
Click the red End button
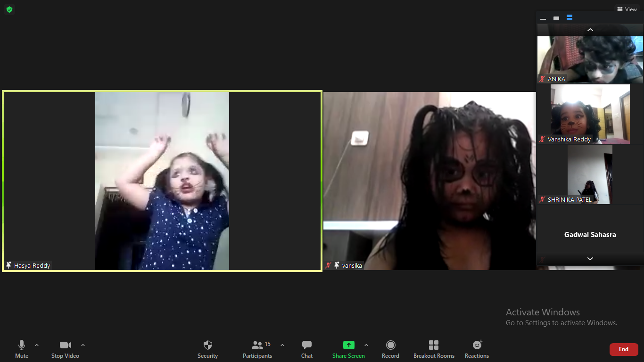coord(624,349)
